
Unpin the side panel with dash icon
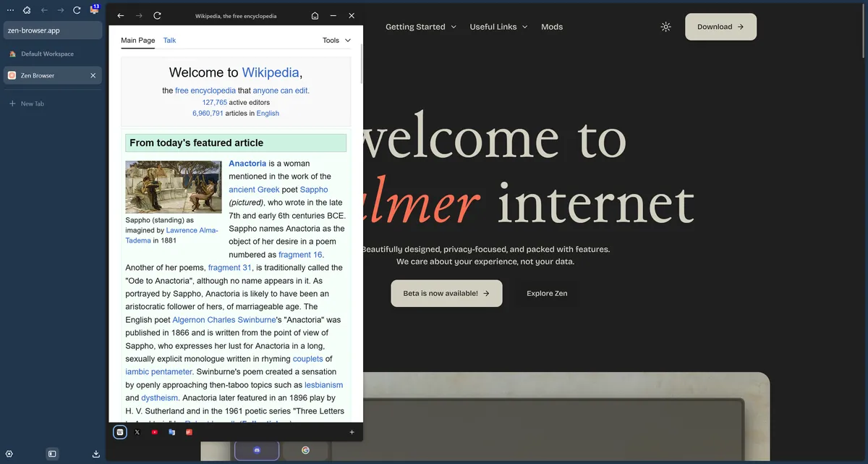[x=333, y=16]
